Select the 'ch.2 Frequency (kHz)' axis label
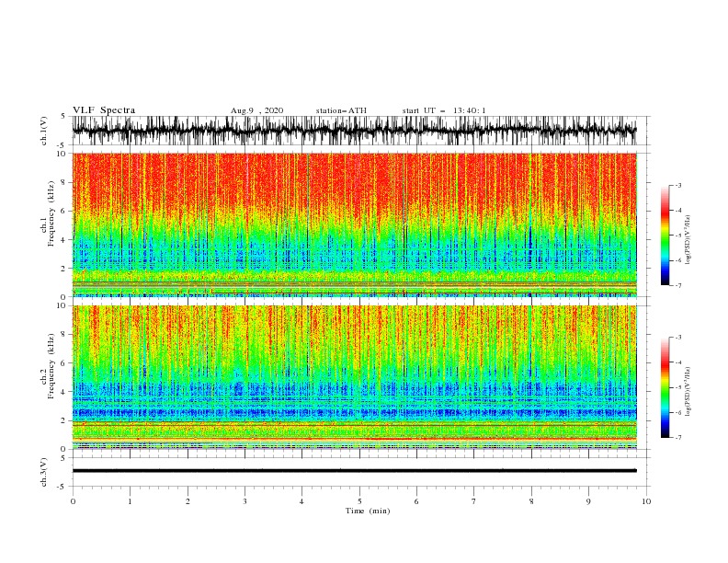Viewport: 728px width, 563px height. click(x=48, y=366)
